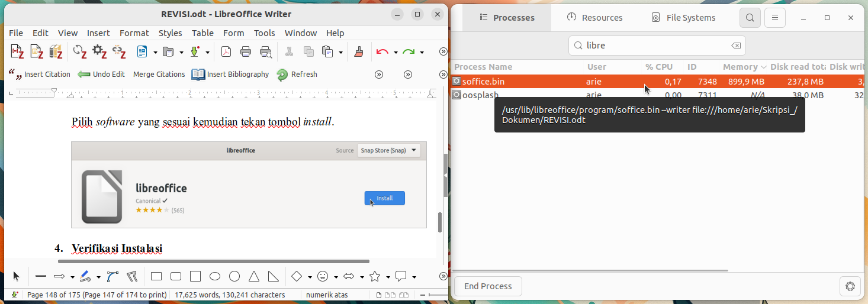Click Undo Edit button
868x304 pixels.
coord(101,75)
